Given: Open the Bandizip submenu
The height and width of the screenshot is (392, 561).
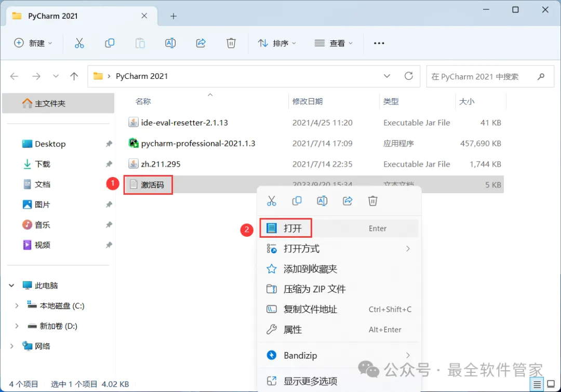Looking at the screenshot, I should click(x=339, y=356).
